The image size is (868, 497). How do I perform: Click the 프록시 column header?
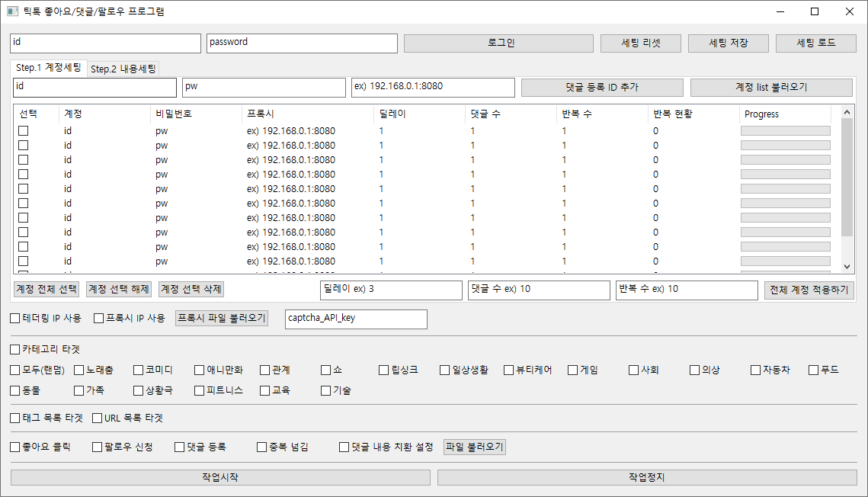click(308, 114)
